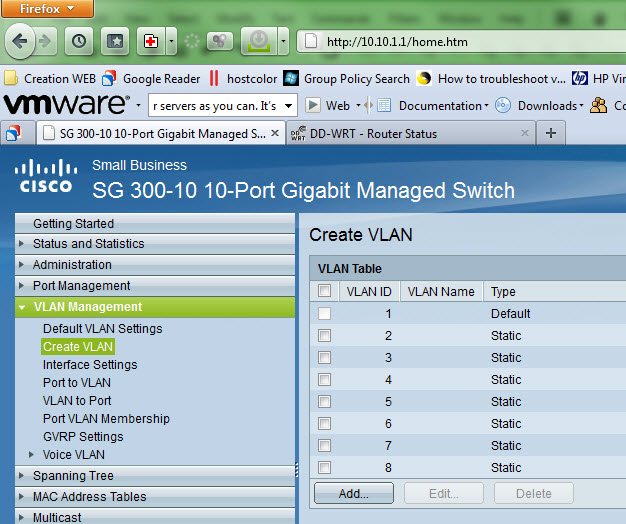Open the hostcolor bookmark icon

pyautogui.click(x=214, y=78)
